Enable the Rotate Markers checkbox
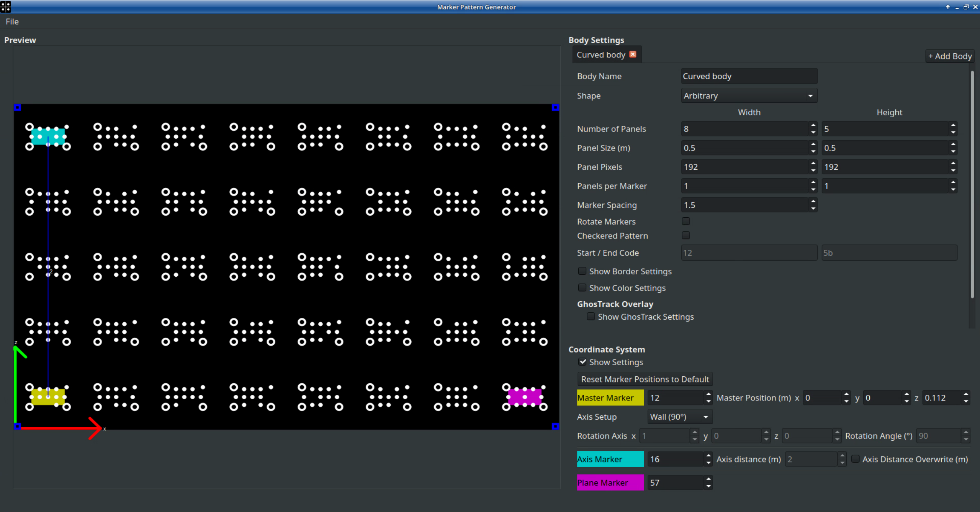 (686, 221)
